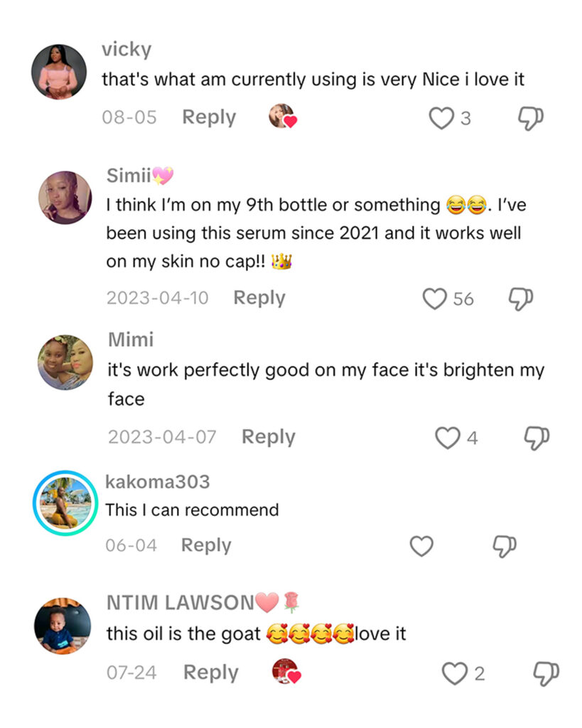The image size is (582, 728).
Task: Like kakoma303's comment with heart icon
Action: (x=422, y=546)
